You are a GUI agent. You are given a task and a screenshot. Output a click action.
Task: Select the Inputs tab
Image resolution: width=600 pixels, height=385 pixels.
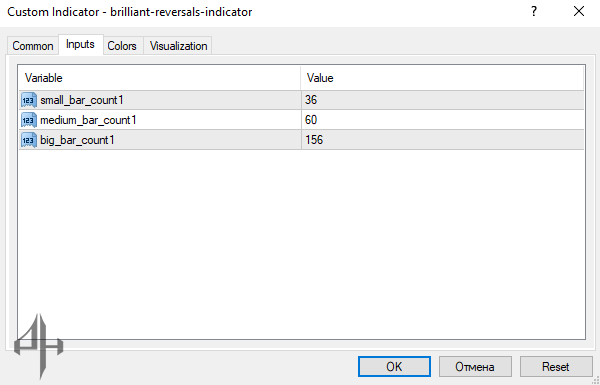tap(80, 44)
